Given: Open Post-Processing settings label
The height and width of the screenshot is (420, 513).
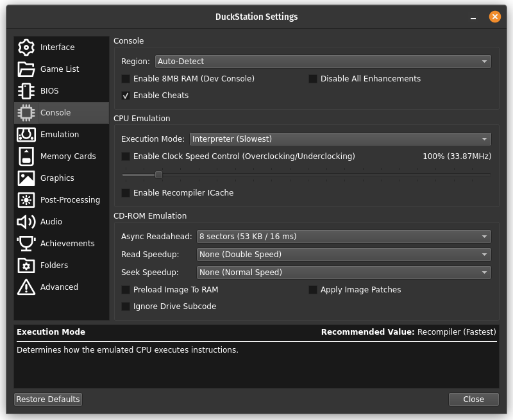Looking at the screenshot, I should click(x=70, y=200).
